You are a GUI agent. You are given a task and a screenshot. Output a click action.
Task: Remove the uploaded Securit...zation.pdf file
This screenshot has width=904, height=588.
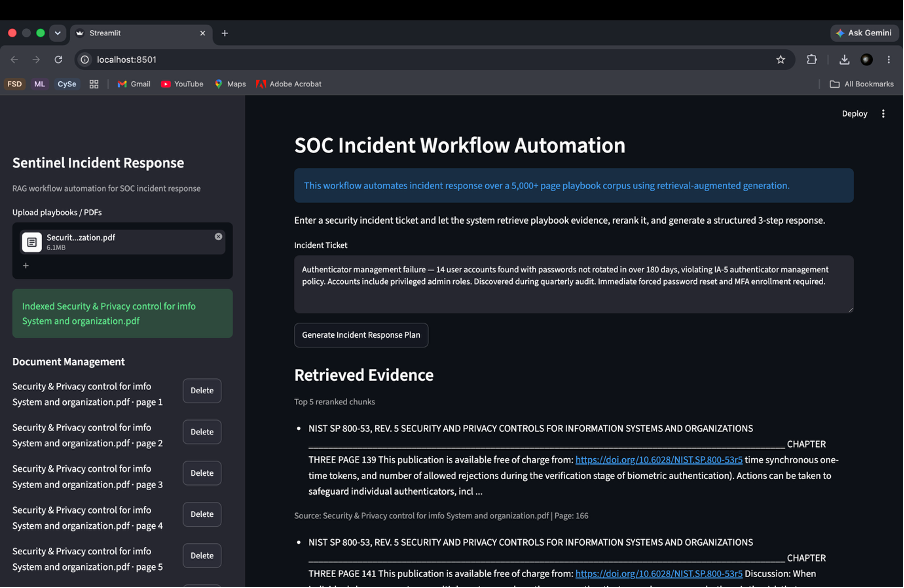point(219,237)
